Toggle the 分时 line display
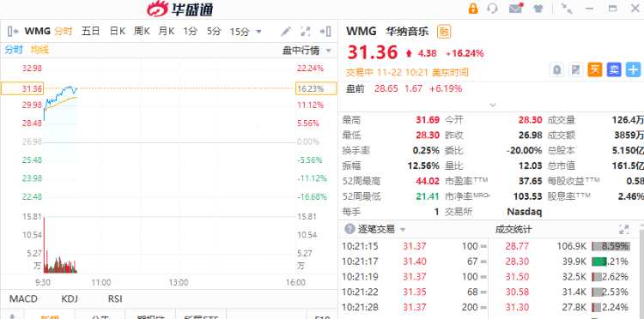Image resolution: width=644 pixels, height=319 pixels. pyautogui.click(x=13, y=50)
